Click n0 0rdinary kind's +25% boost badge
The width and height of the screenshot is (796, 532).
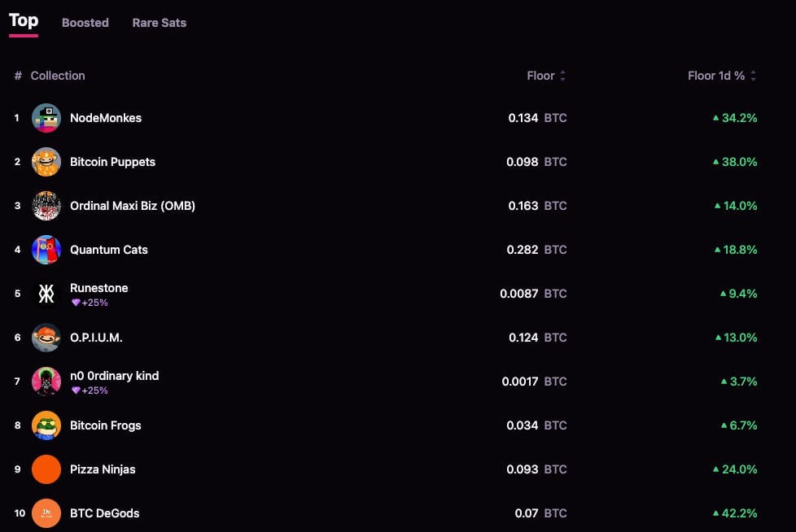click(x=90, y=390)
